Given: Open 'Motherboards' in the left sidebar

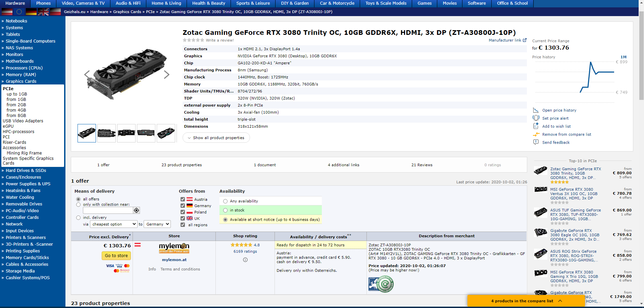Looking at the screenshot, I should 20,61.
